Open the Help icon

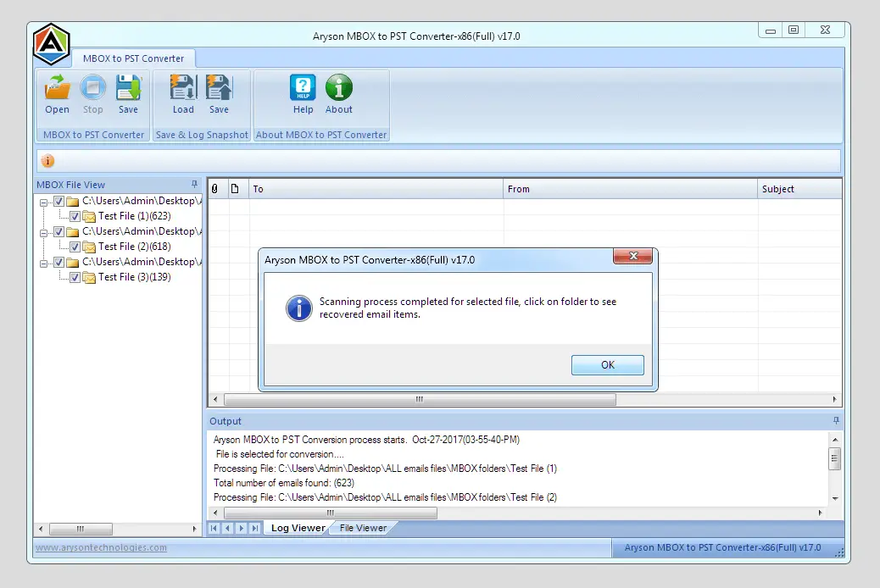click(303, 87)
